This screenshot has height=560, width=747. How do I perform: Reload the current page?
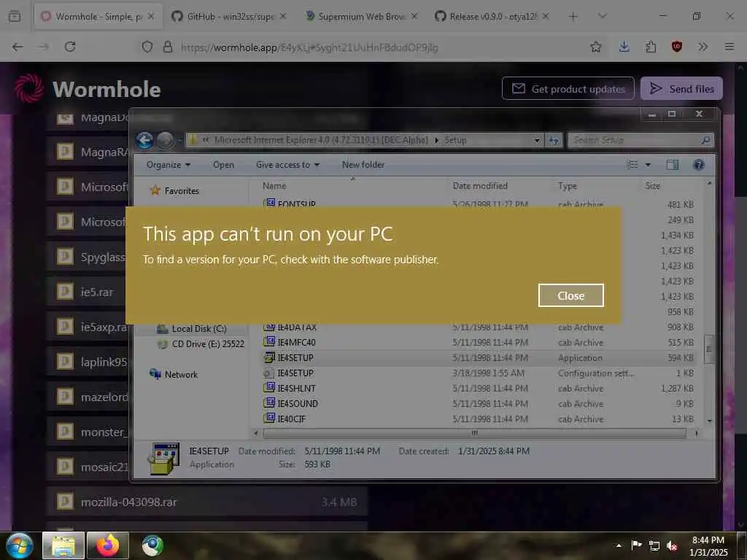click(70, 47)
